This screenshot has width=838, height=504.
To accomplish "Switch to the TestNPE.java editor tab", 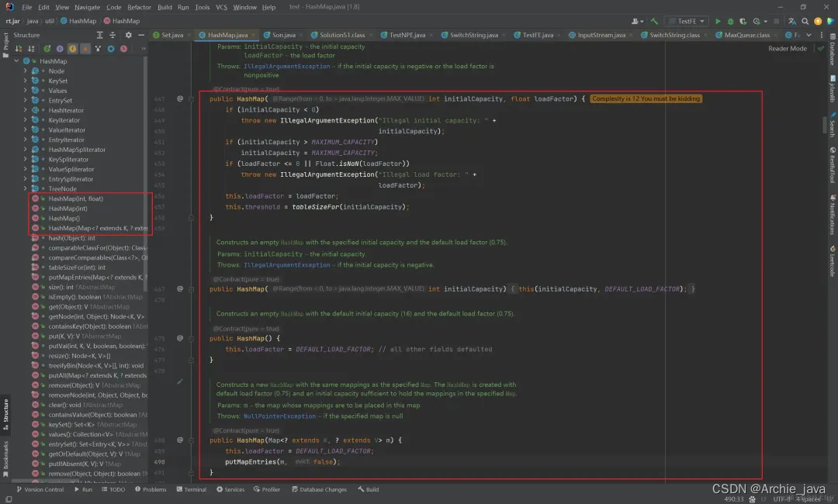I will 407,35.
